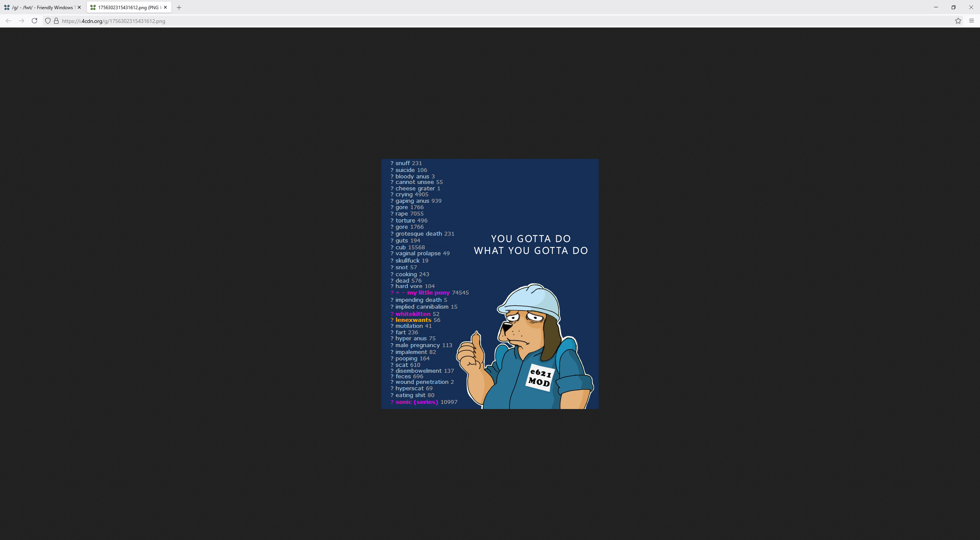Open a new tab with the plus button
This screenshot has width=980, height=540.
pos(179,7)
